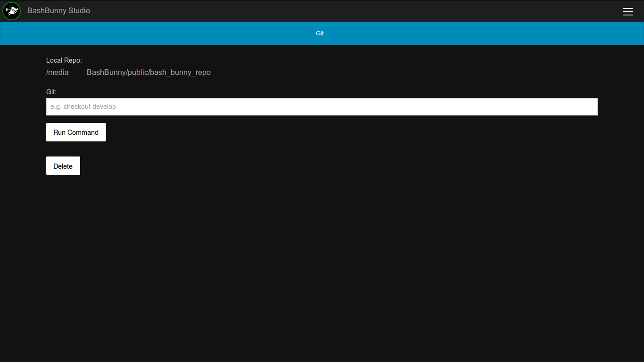Click the /media path text
This screenshot has width=644, height=362.
tap(58, 73)
